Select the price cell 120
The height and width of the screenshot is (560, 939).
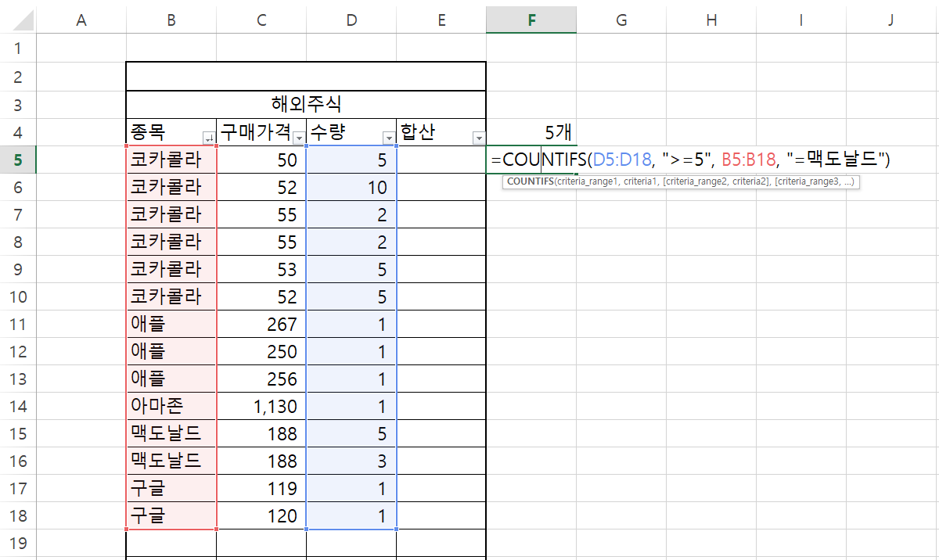(x=261, y=515)
